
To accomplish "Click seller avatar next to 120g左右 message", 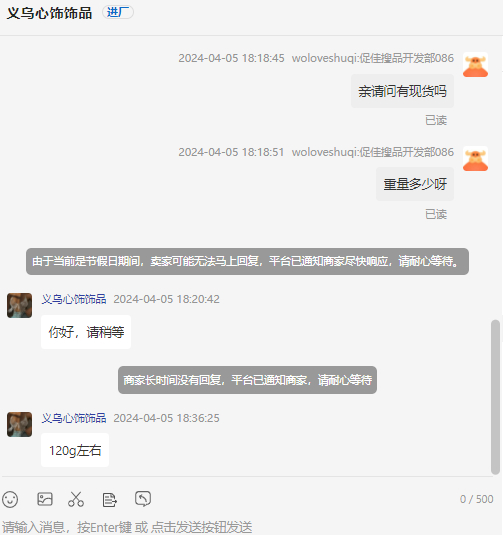I will [x=19, y=424].
